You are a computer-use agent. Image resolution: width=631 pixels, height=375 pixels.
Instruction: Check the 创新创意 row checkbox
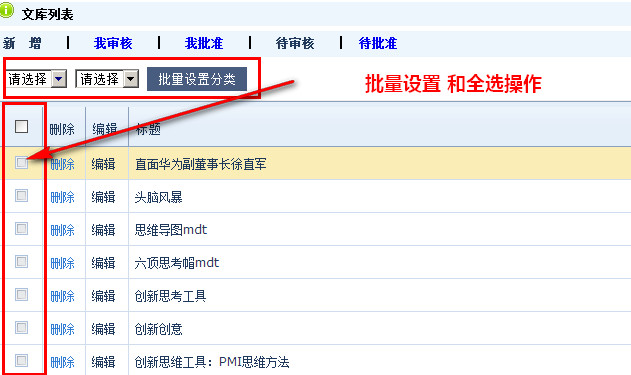pos(21,328)
